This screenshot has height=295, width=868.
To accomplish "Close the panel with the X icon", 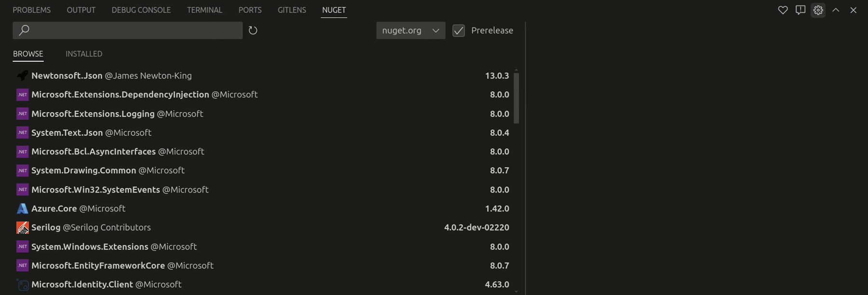I will pyautogui.click(x=853, y=10).
